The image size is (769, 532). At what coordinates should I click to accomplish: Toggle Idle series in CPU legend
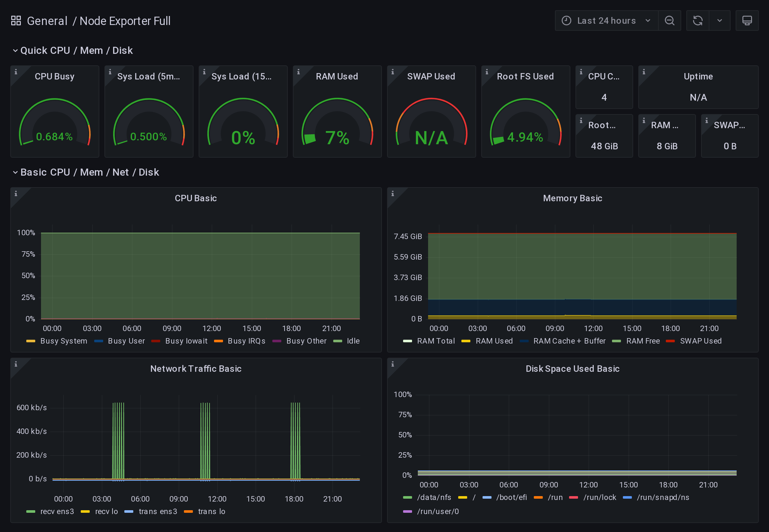tap(353, 341)
